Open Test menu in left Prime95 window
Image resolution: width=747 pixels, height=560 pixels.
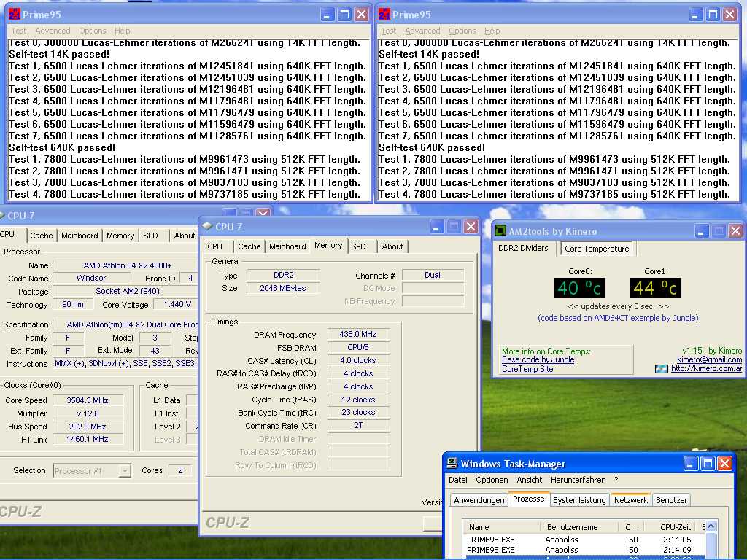pos(18,31)
